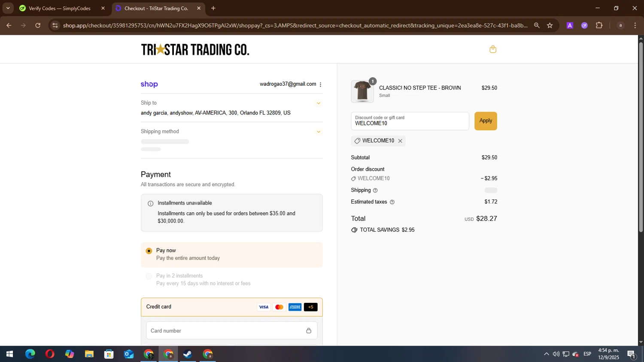Click the Mastercard logo
Viewport: 644px width, 362px height.
(279, 307)
